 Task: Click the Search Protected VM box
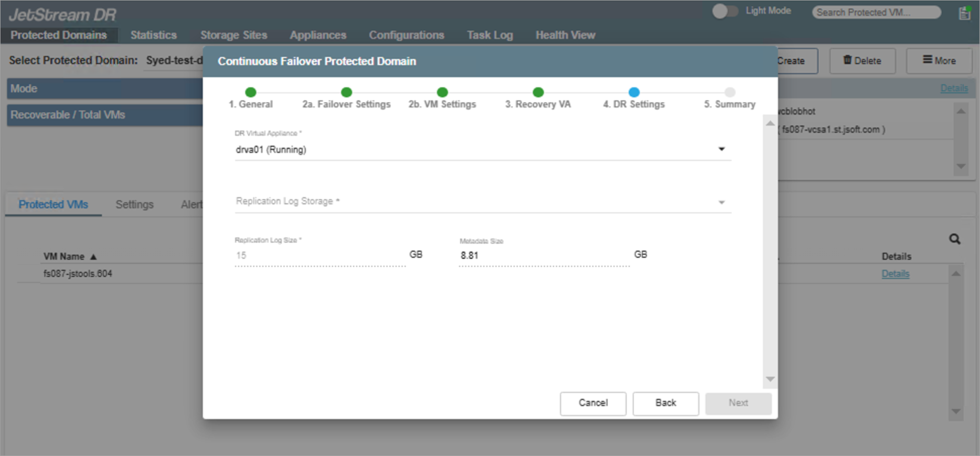(x=876, y=12)
